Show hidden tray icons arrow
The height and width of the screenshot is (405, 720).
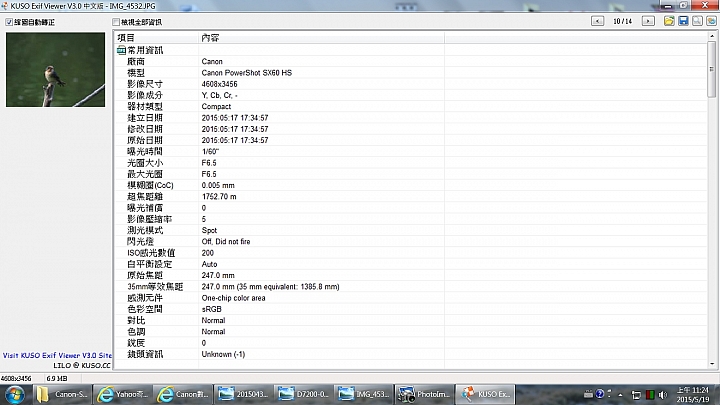pos(621,395)
